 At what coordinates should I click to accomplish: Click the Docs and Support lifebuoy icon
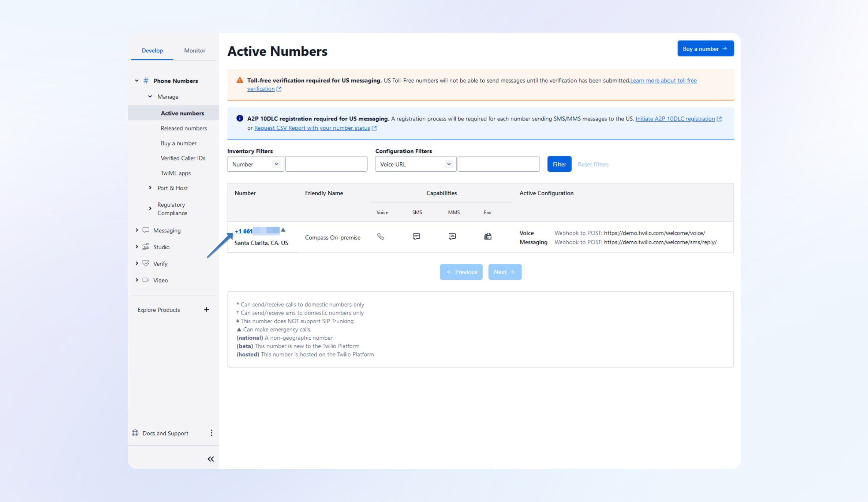pyautogui.click(x=135, y=433)
